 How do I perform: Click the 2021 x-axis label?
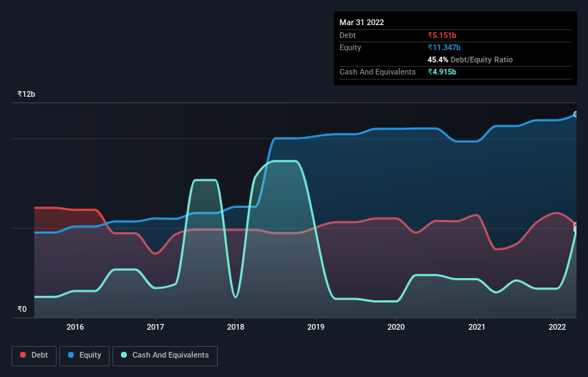(x=476, y=327)
